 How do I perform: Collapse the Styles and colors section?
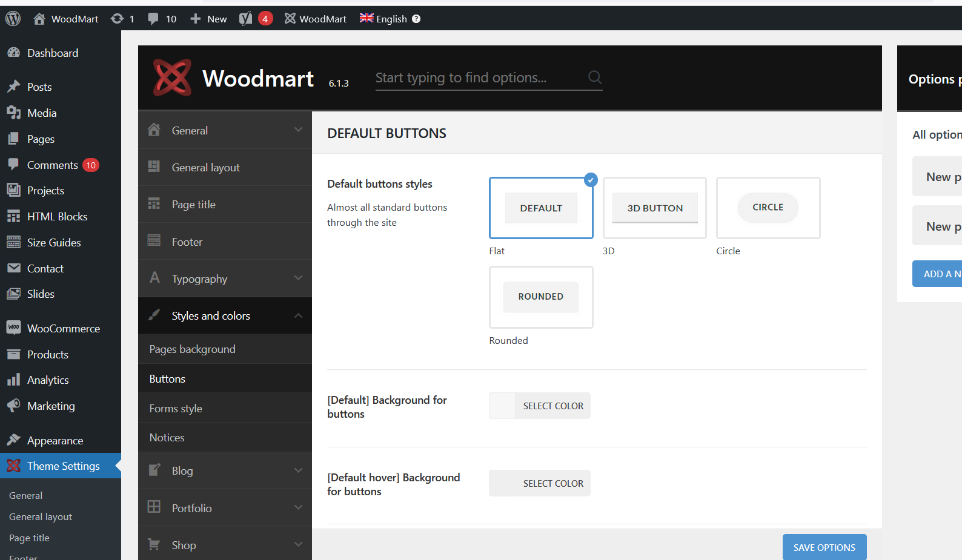tap(225, 315)
